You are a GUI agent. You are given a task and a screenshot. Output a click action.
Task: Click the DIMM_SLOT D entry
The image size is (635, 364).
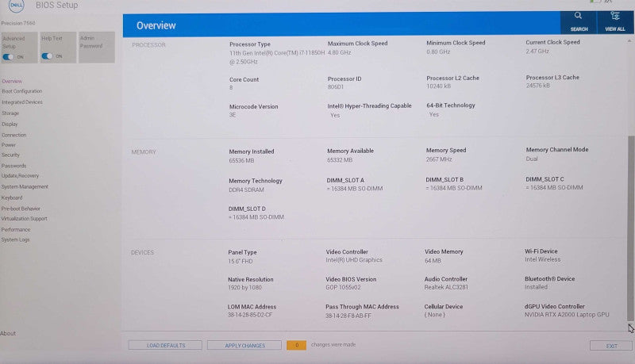click(256, 213)
